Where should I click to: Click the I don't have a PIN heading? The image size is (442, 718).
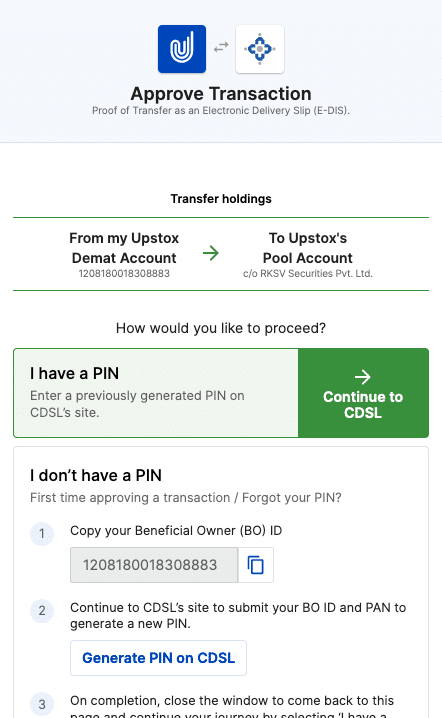click(96, 475)
